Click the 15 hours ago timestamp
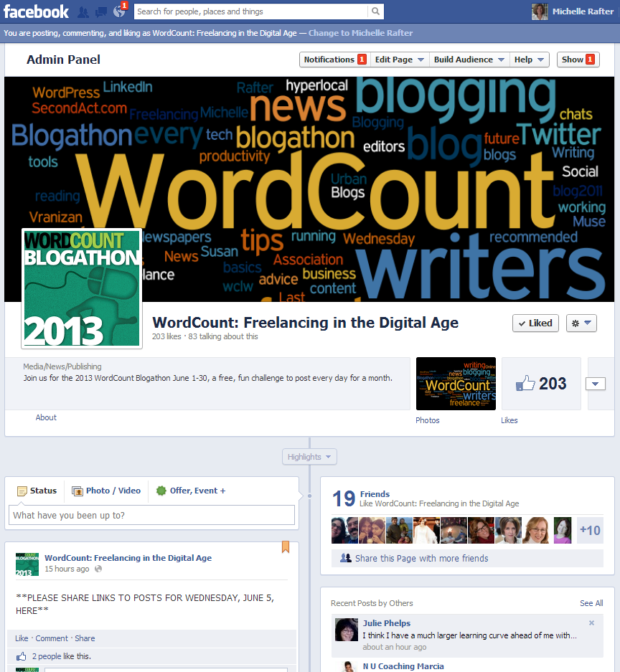Viewport: 620px width, 672px height. [x=67, y=569]
